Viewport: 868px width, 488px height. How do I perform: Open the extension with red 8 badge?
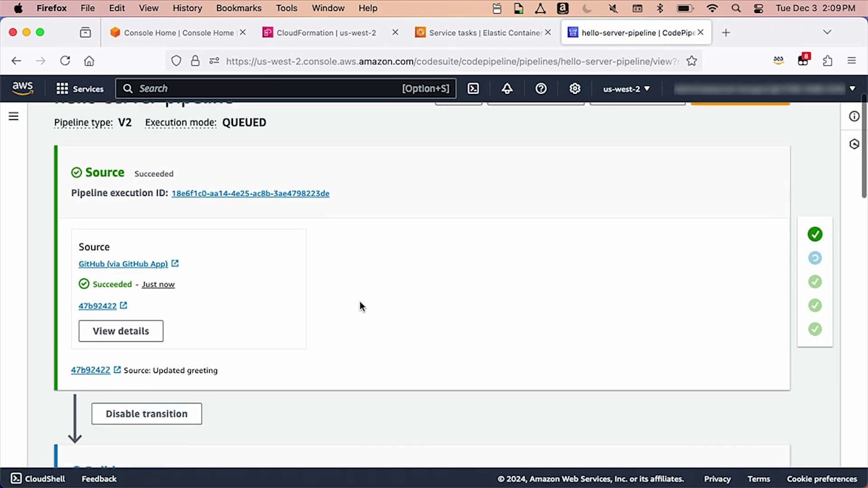(x=803, y=60)
